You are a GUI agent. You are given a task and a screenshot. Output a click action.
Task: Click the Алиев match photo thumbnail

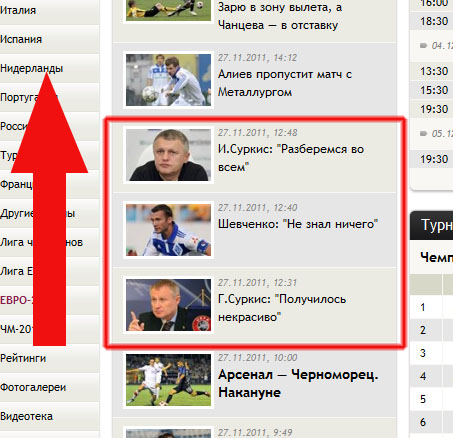pos(168,80)
